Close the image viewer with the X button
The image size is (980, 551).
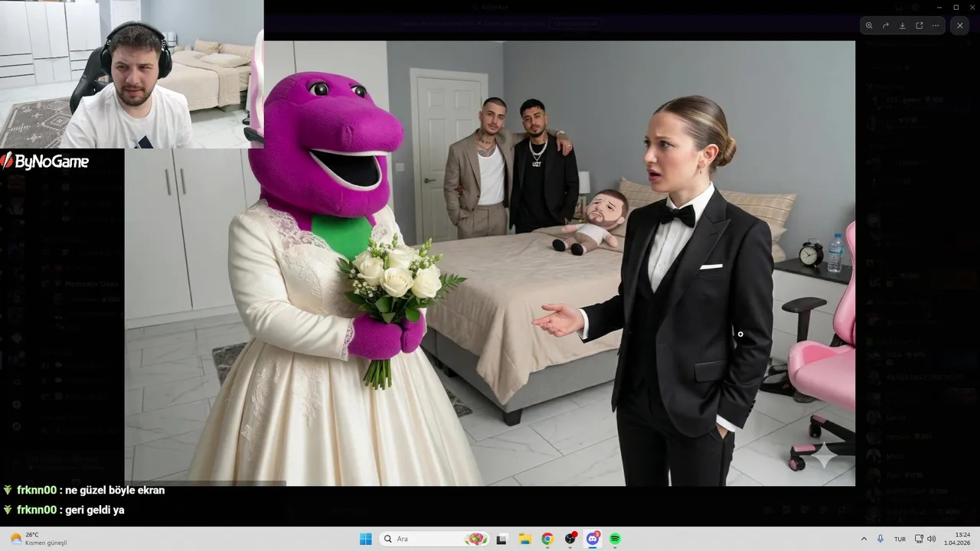(x=960, y=25)
